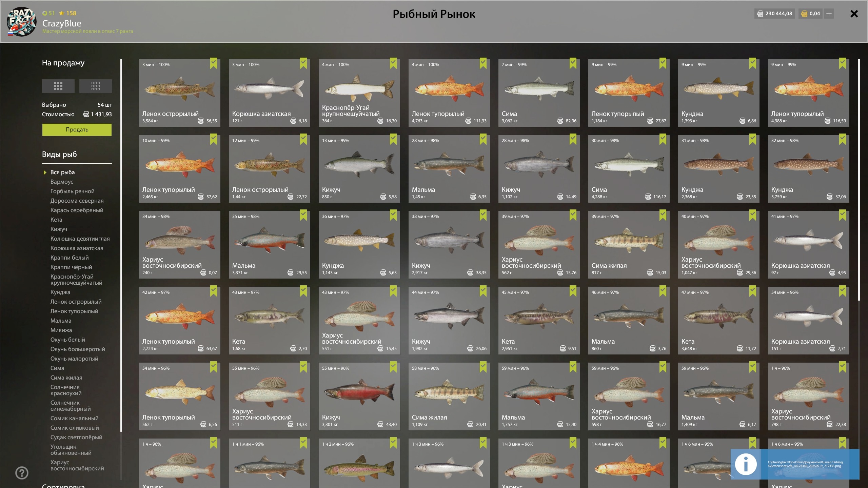Choose Сима жилая in fish types
Viewport: 868px width, 488px height.
click(x=66, y=378)
